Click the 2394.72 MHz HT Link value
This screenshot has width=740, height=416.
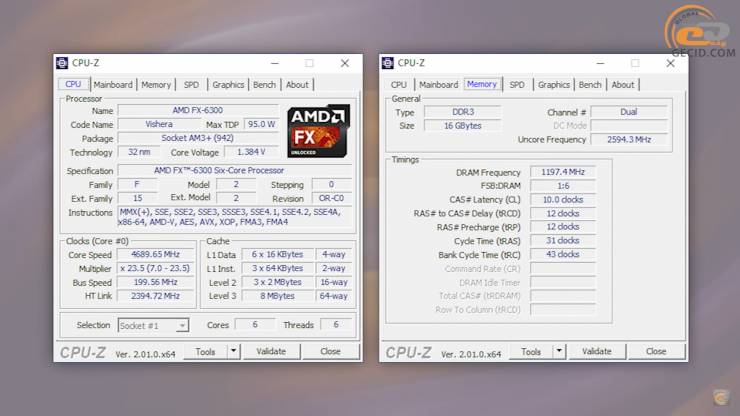pos(155,296)
